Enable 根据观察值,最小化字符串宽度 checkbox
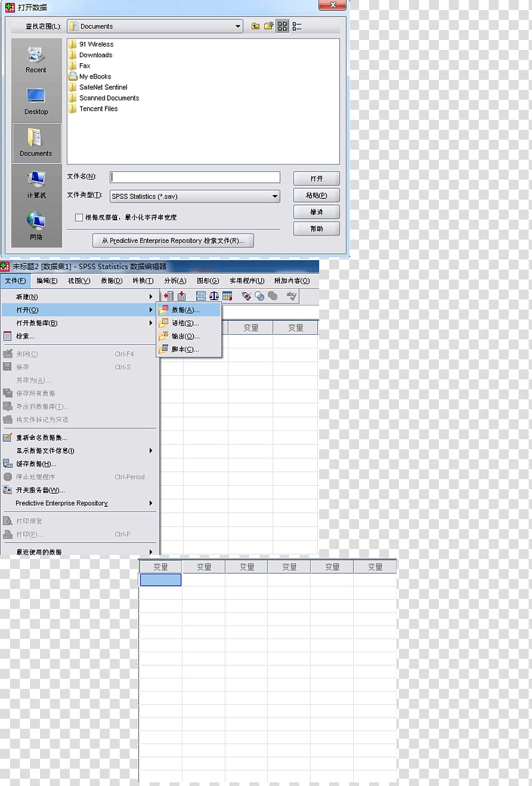This screenshot has height=786, width=532. (x=79, y=218)
